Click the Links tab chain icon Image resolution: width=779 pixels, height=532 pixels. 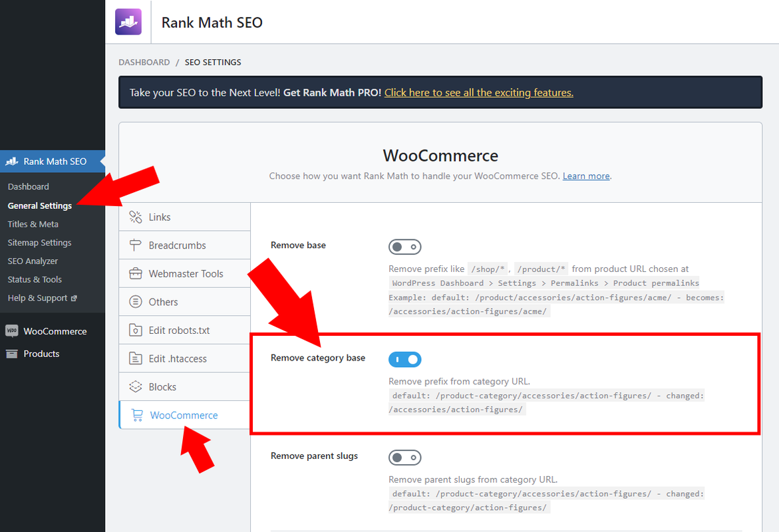pos(136,217)
